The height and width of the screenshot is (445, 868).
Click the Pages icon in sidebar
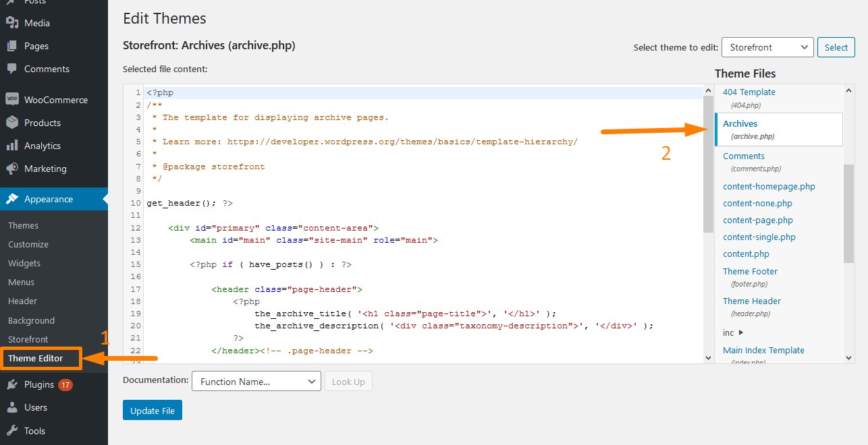coord(12,46)
